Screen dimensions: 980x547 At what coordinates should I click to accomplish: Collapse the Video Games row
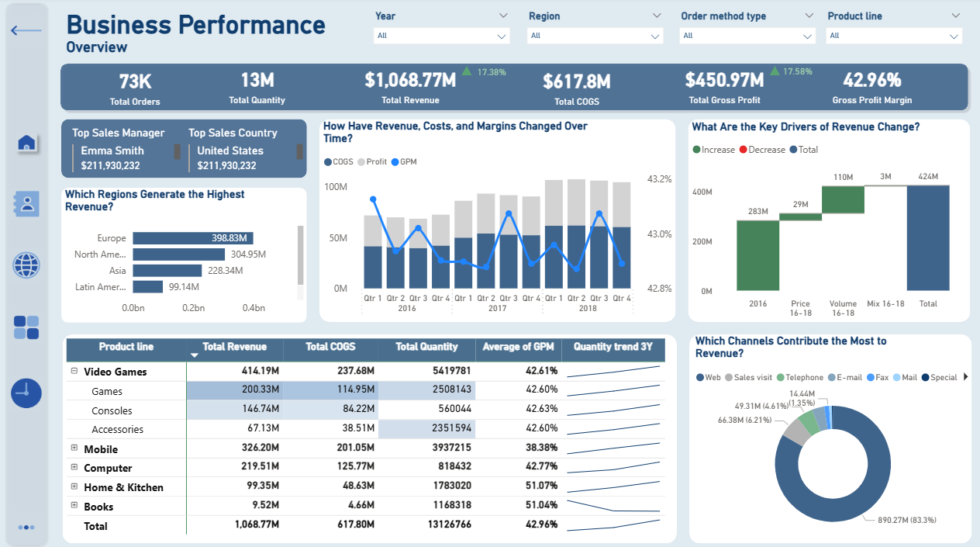tap(75, 372)
